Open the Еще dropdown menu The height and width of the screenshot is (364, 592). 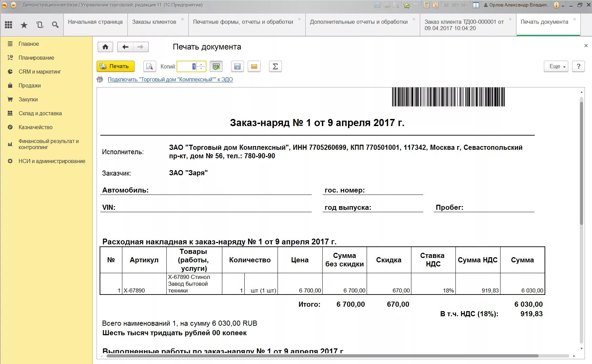pos(556,66)
